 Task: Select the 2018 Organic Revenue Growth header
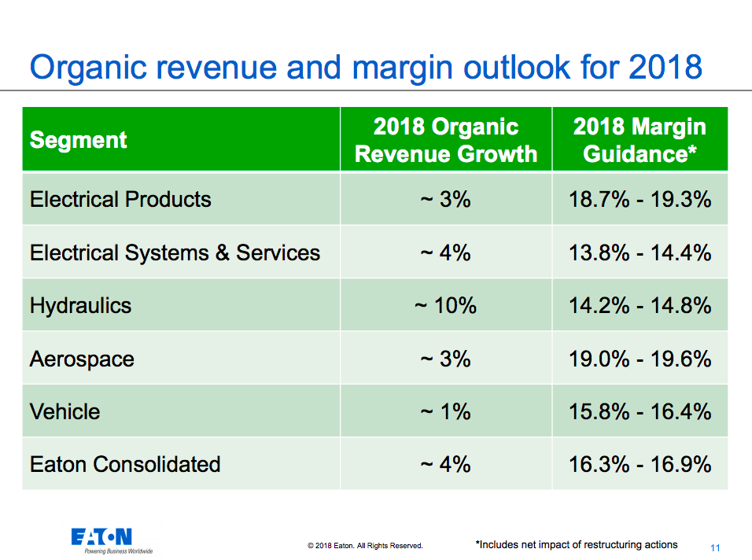click(446, 140)
